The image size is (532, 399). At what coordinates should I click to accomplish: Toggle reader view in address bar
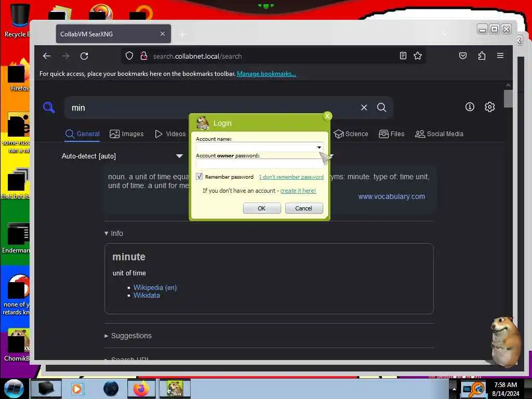click(x=403, y=56)
